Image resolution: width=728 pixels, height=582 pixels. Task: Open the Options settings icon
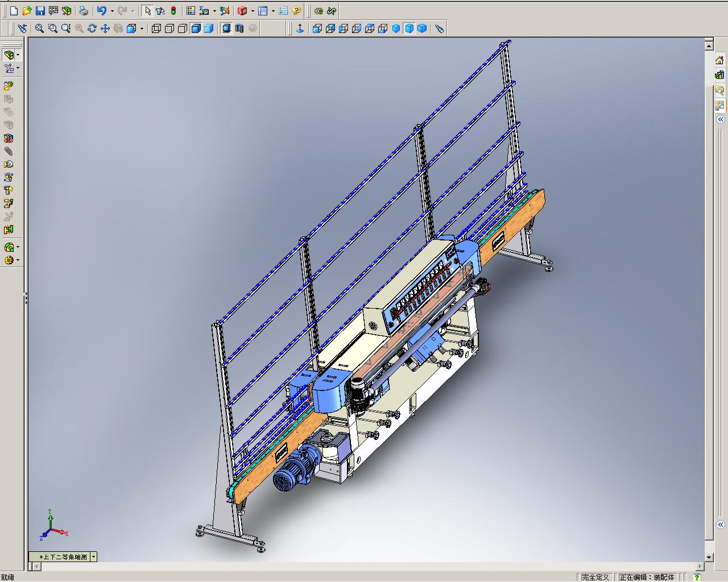tap(283, 11)
